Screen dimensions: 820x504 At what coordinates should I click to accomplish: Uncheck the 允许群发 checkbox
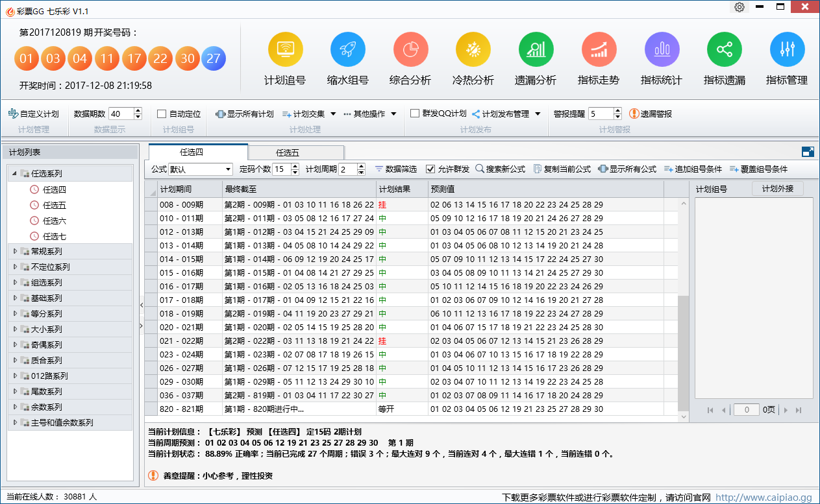pyautogui.click(x=430, y=169)
